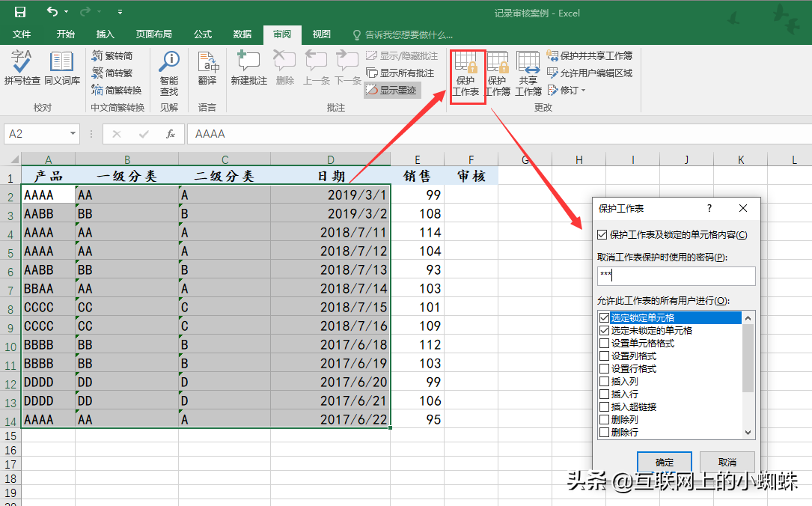Click 取消 in 保护工作表 dialog
This screenshot has width=812, height=506.
(727, 462)
